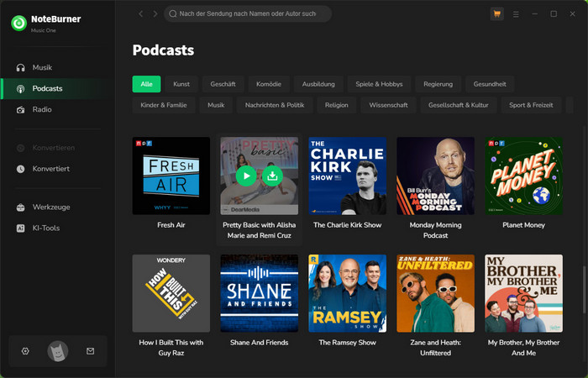588x378 pixels.
Task: Filter podcasts by Kinder & Familie
Action: click(x=164, y=105)
